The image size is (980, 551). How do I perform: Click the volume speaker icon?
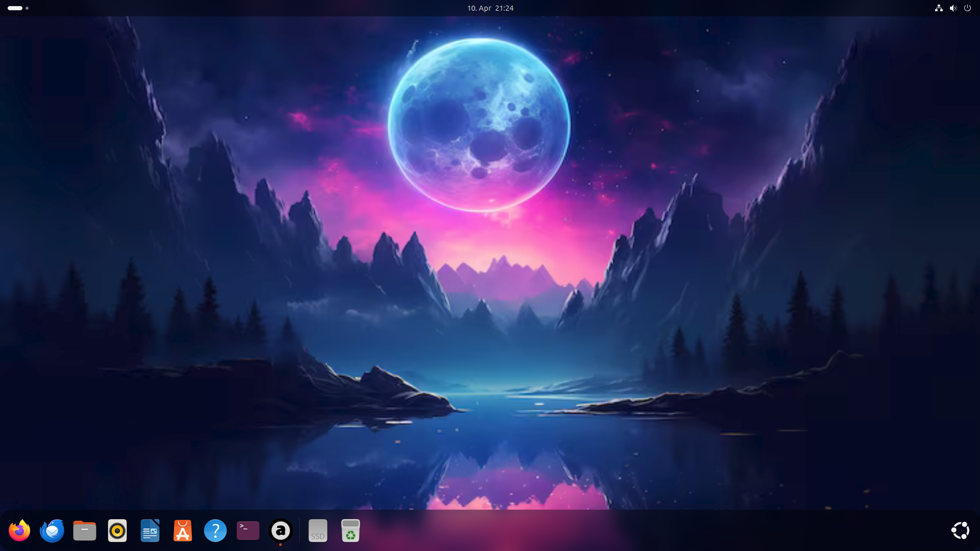point(952,8)
